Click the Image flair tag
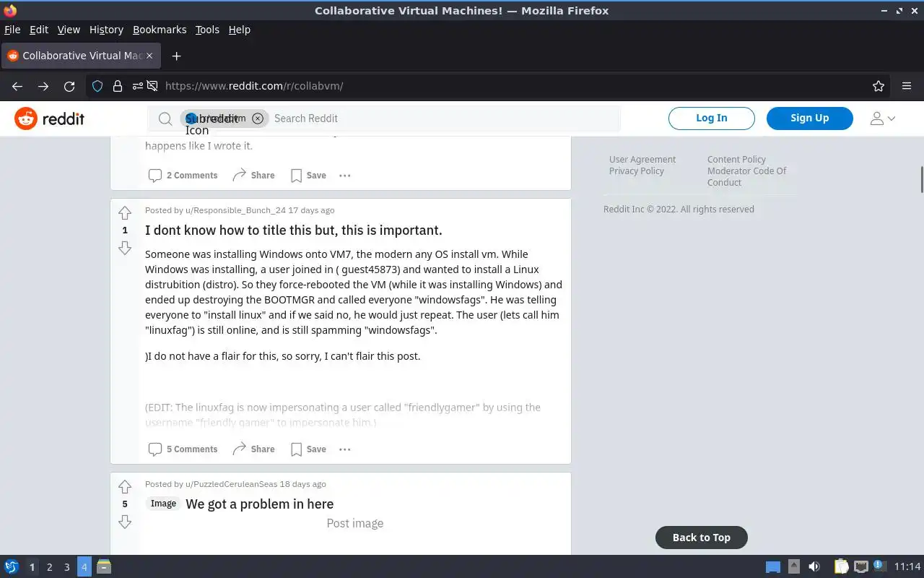 (163, 504)
